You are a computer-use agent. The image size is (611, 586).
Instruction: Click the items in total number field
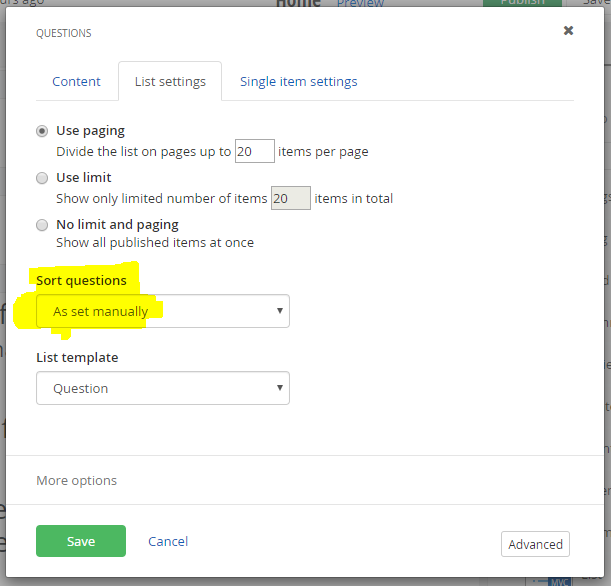point(290,199)
